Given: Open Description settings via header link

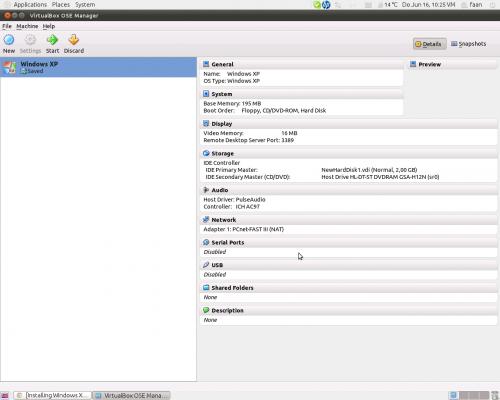Looking at the screenshot, I should point(227,310).
